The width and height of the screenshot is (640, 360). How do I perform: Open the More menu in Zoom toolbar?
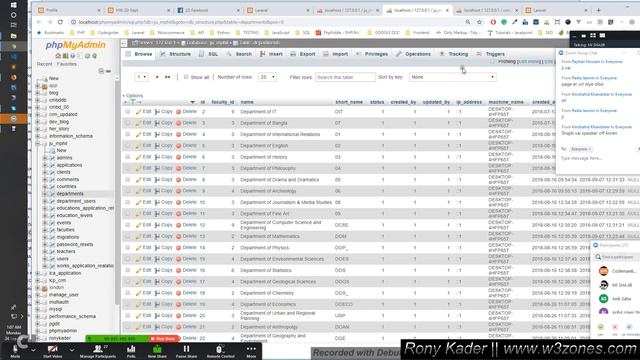[x=251, y=351]
